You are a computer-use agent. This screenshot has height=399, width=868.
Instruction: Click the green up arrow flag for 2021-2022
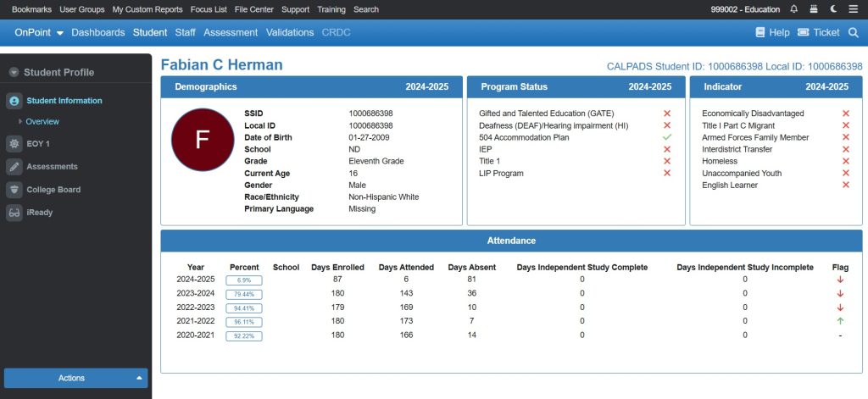point(840,321)
